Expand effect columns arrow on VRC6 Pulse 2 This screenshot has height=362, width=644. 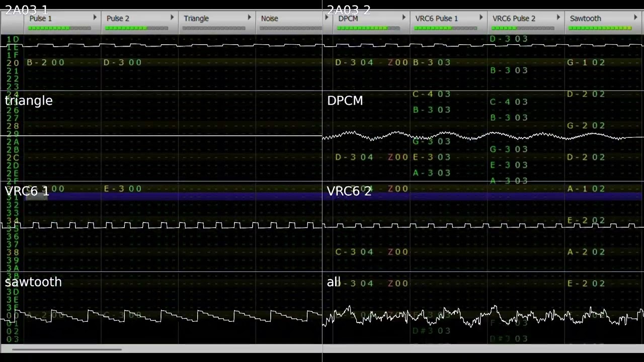coord(558,18)
